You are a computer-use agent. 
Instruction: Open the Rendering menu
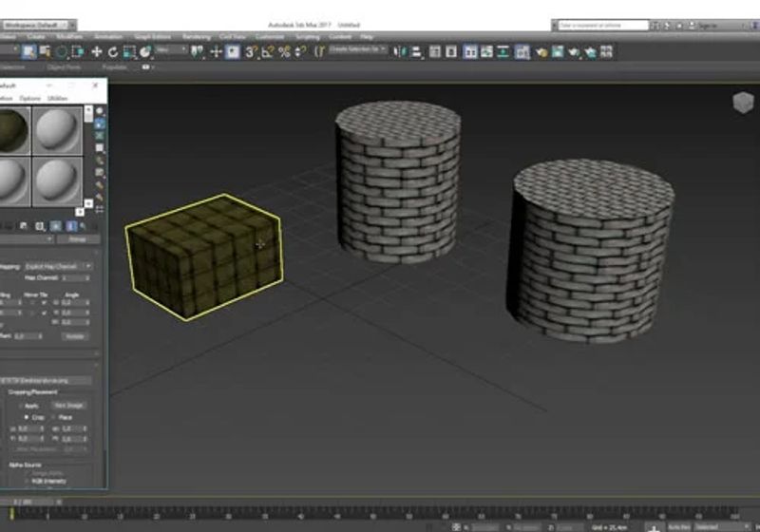[197, 37]
